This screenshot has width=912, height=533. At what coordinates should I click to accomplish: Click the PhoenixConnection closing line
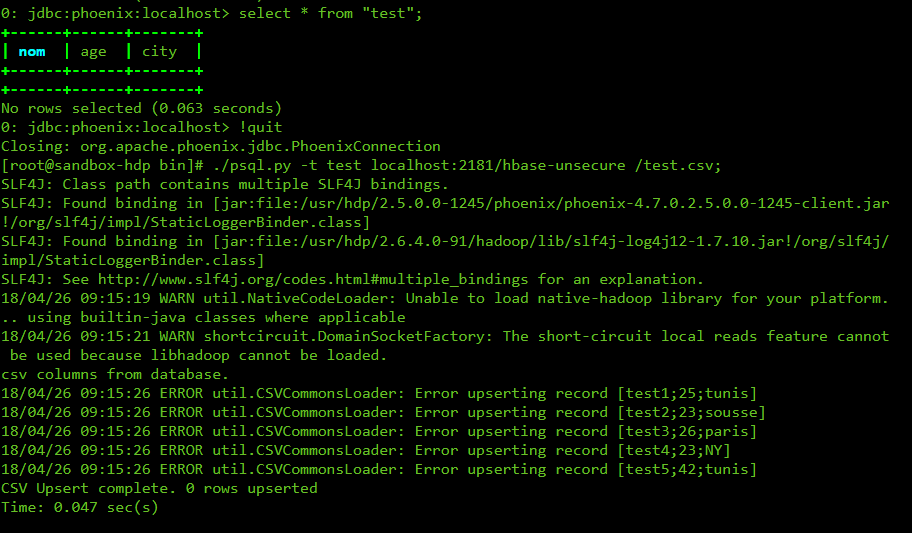[x=220, y=146]
